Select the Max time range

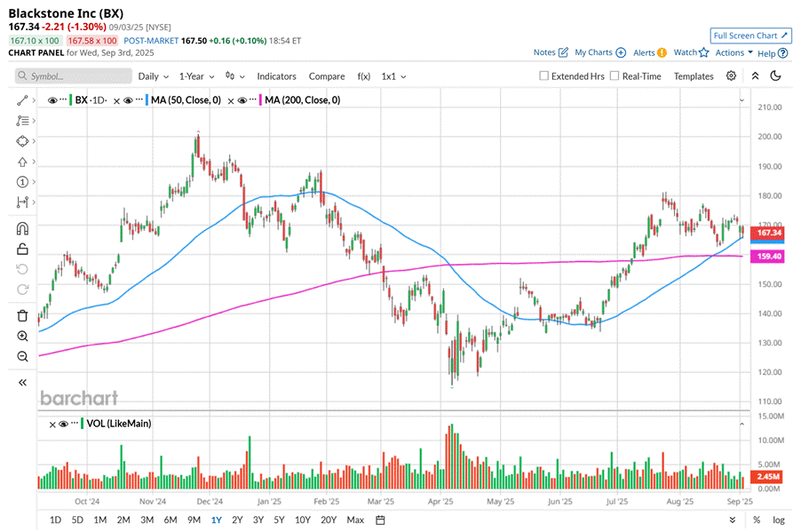point(355,520)
